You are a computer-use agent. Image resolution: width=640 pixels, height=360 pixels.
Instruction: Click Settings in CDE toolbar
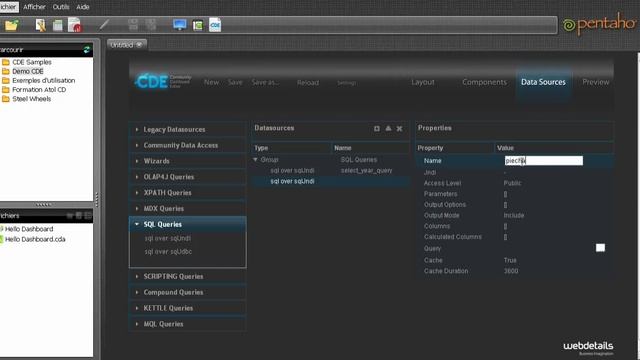click(346, 83)
